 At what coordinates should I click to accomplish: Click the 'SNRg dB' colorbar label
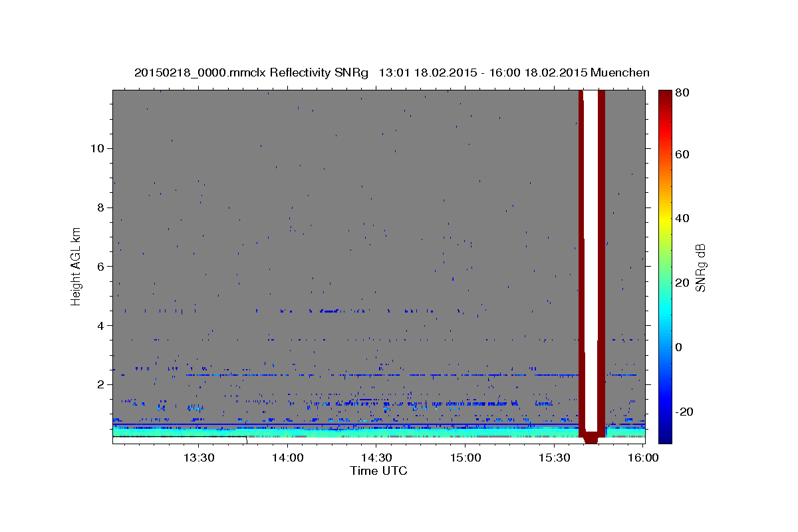700,267
